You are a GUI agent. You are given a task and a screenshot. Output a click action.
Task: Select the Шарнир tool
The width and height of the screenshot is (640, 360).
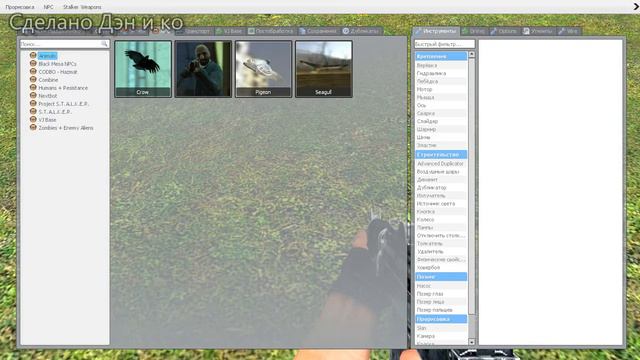point(441,129)
